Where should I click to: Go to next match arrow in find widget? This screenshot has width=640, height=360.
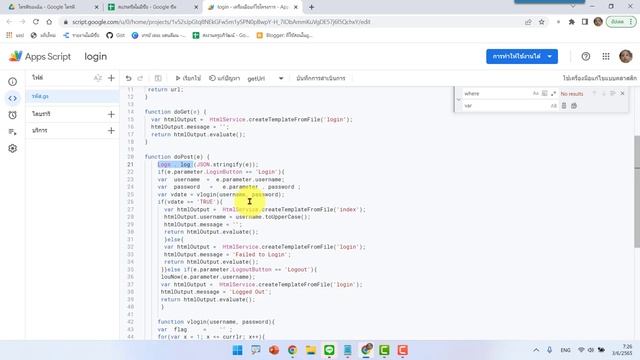tap(604, 93)
